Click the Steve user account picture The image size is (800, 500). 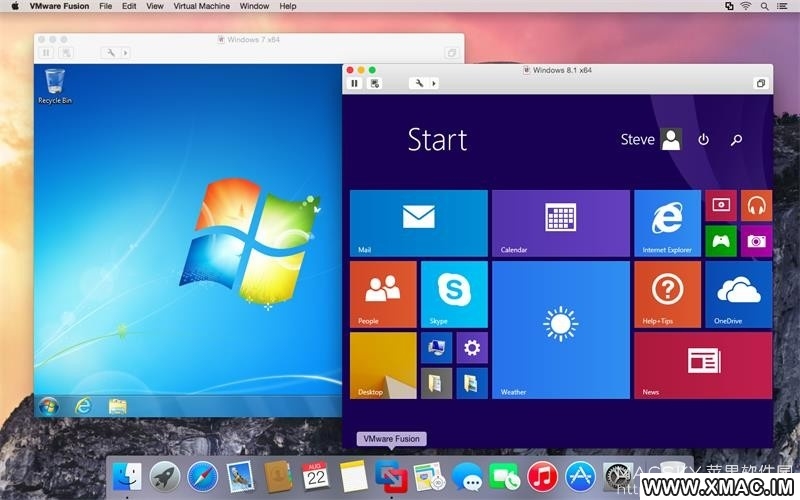coord(671,139)
